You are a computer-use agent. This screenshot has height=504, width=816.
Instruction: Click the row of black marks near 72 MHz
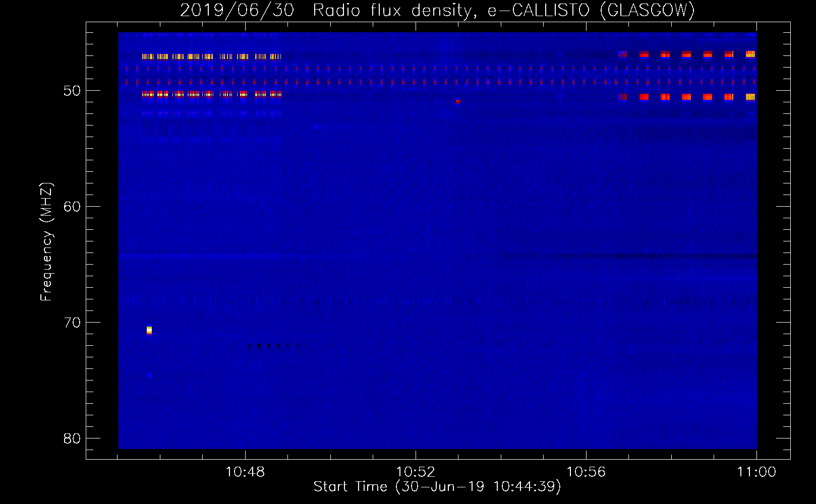coord(272,346)
